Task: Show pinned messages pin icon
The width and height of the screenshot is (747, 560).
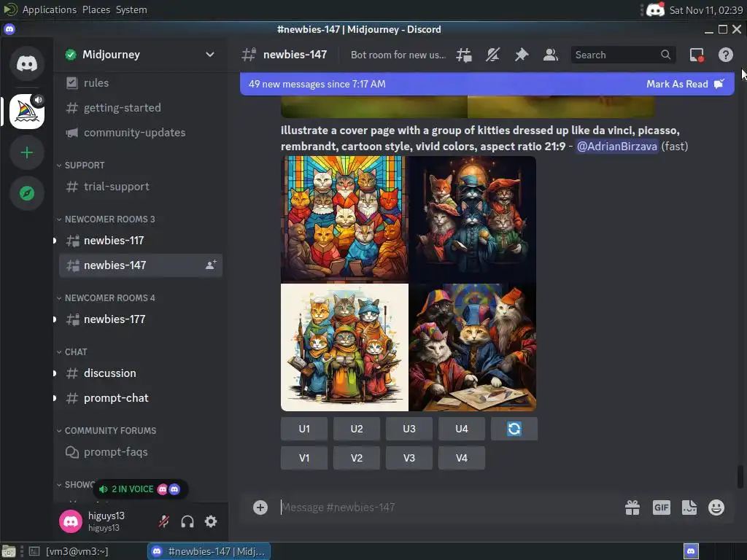Action: tap(521, 55)
